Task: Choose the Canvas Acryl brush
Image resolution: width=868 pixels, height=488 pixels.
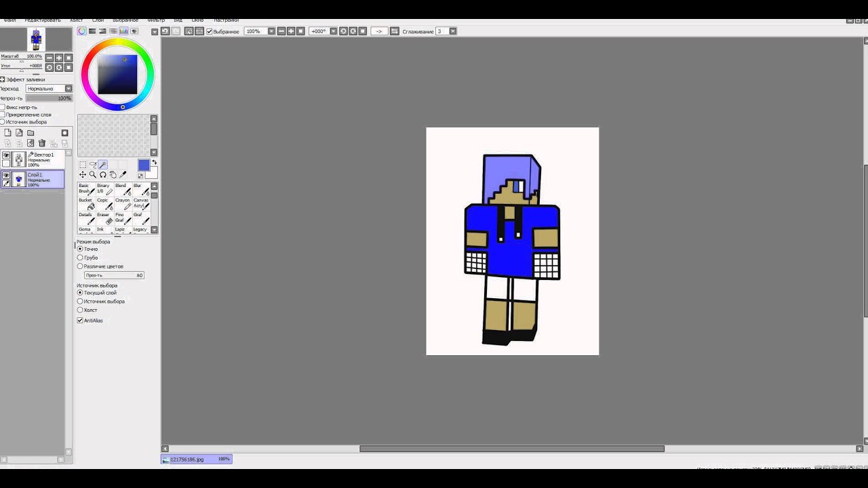Action: 141,204
